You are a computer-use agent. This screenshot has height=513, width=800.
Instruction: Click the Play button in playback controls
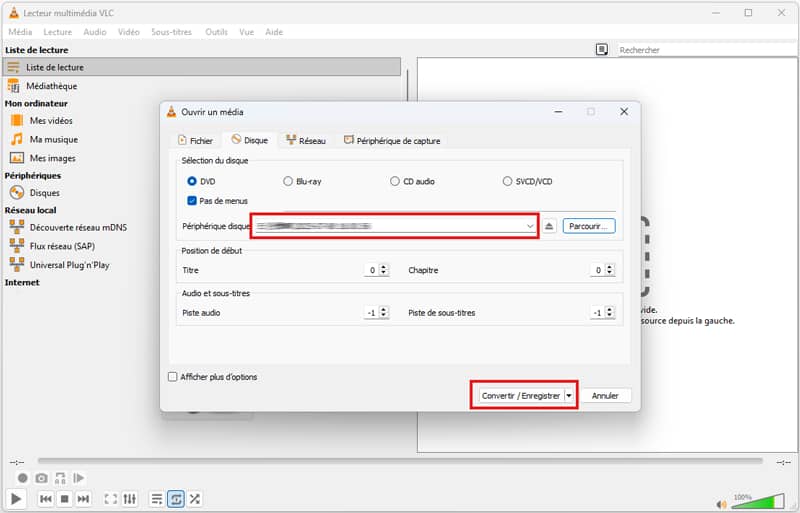point(16,499)
